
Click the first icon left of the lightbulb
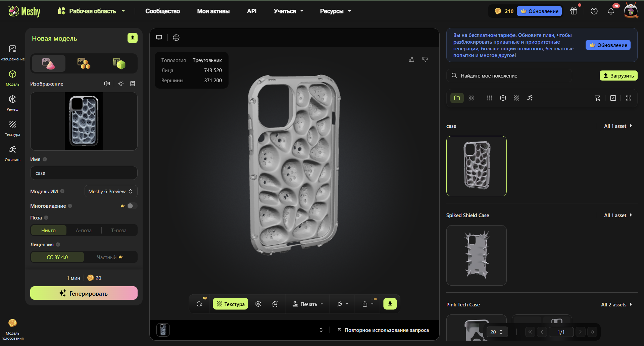[107, 84]
